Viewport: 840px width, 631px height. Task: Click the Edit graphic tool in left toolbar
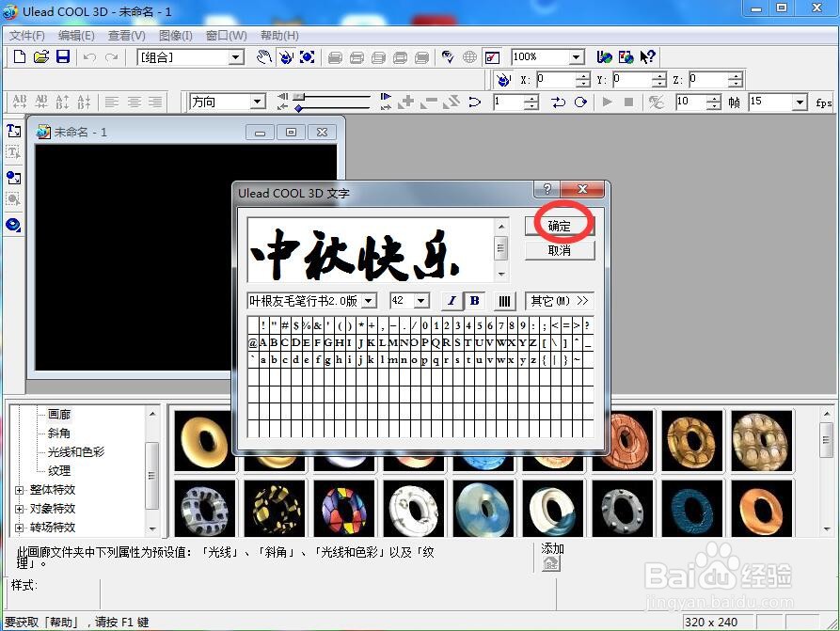click(13, 199)
